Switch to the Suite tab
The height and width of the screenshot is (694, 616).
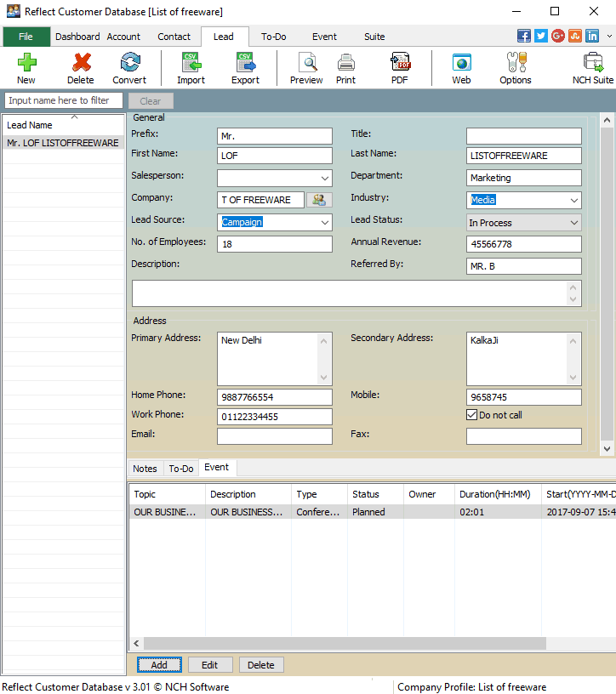(374, 37)
